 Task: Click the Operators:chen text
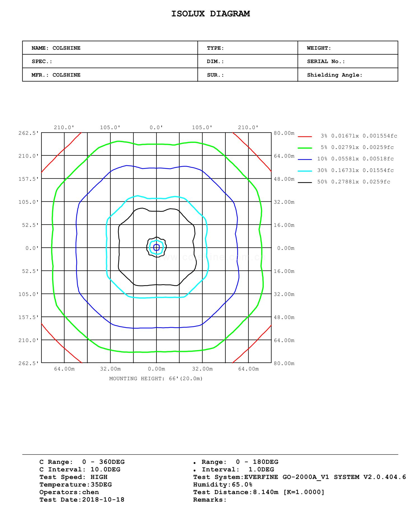(x=69, y=492)
